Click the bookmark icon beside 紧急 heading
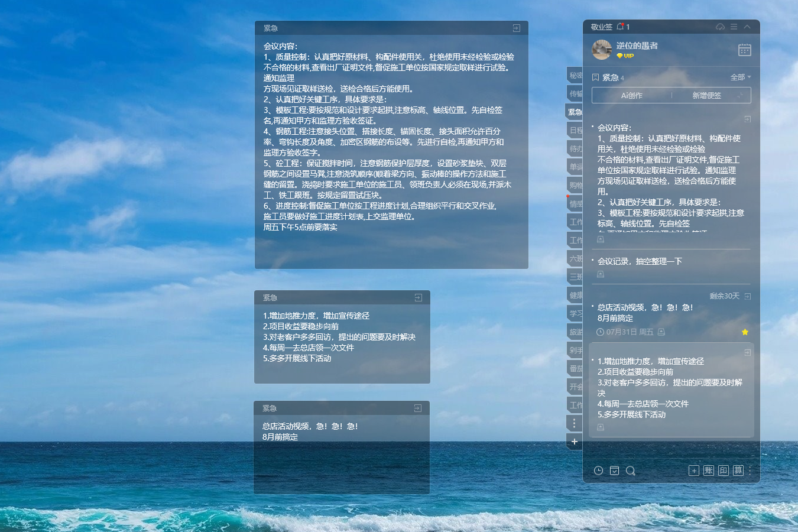798x532 pixels. point(595,77)
